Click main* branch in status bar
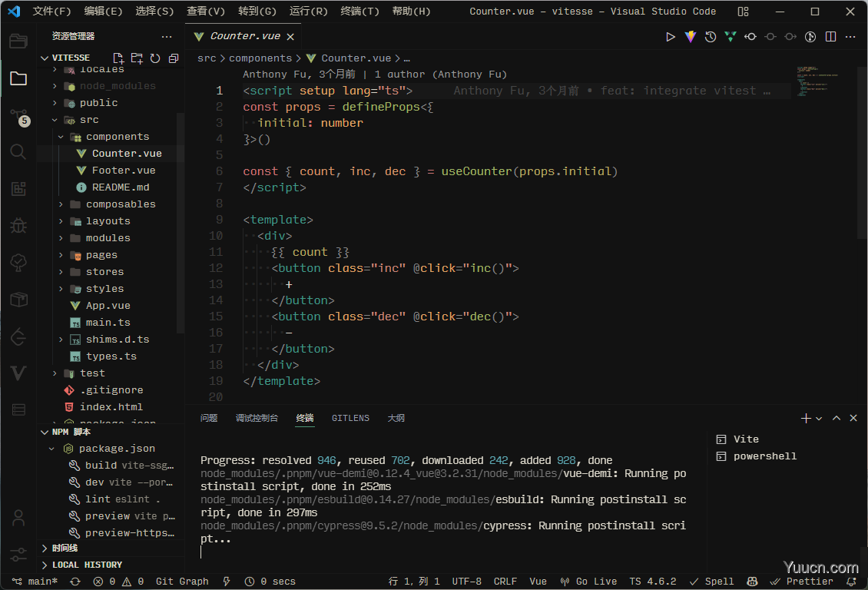 coord(35,582)
